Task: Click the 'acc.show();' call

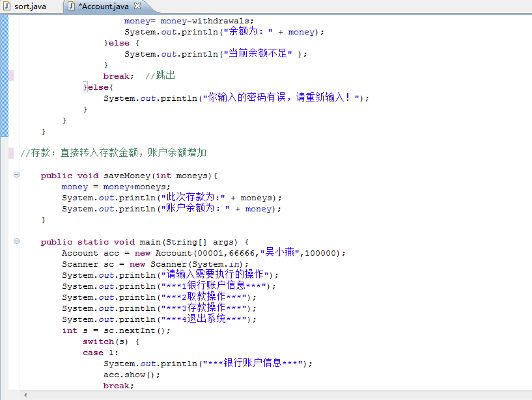Action: click(x=132, y=375)
